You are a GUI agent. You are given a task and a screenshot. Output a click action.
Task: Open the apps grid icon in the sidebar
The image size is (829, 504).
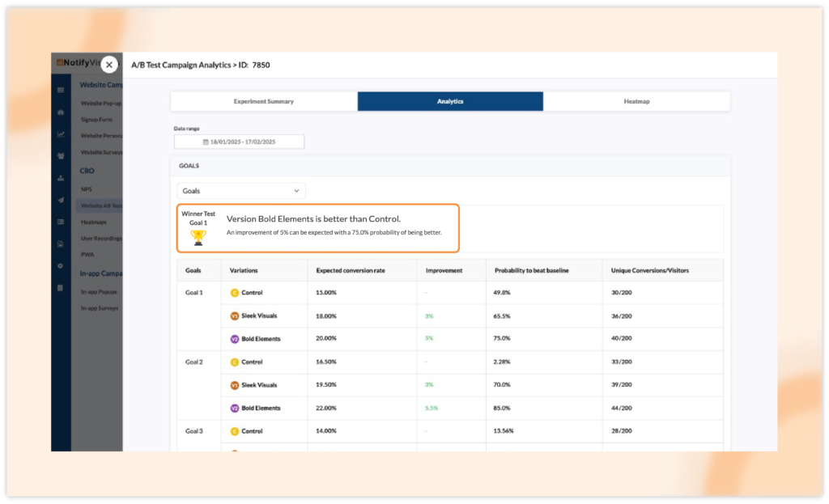[x=61, y=90]
